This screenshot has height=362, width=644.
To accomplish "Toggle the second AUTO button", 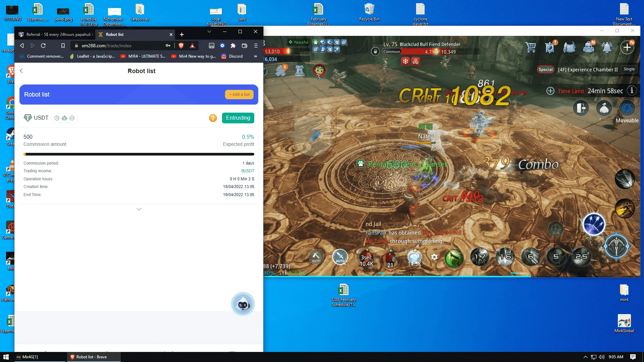I will [340, 257].
